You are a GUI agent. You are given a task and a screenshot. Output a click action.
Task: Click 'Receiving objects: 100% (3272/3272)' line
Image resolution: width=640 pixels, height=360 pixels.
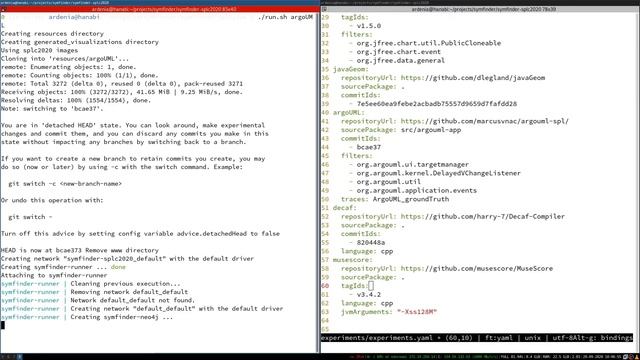[x=122, y=92]
